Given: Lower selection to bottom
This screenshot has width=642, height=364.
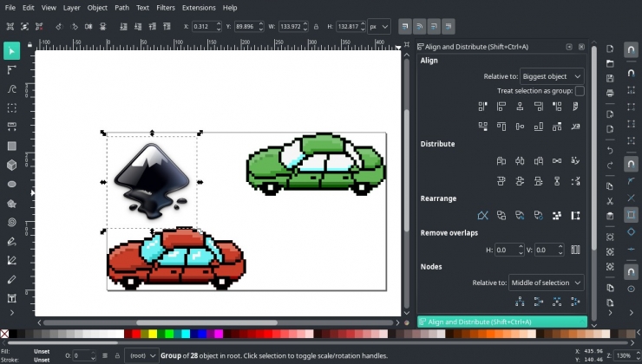Looking at the screenshot, I should coord(123,27).
